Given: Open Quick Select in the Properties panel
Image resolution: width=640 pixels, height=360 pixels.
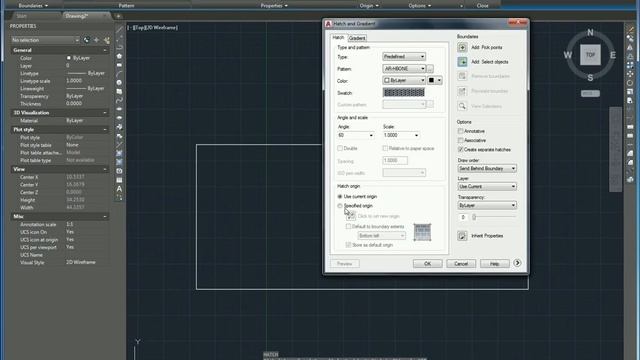Looking at the screenshot, I should [107, 40].
